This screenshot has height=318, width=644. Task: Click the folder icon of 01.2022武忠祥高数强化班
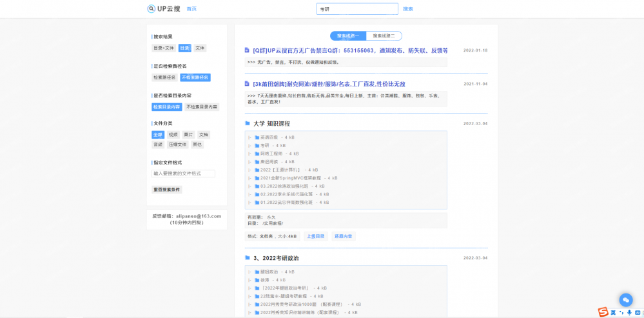pos(257,203)
